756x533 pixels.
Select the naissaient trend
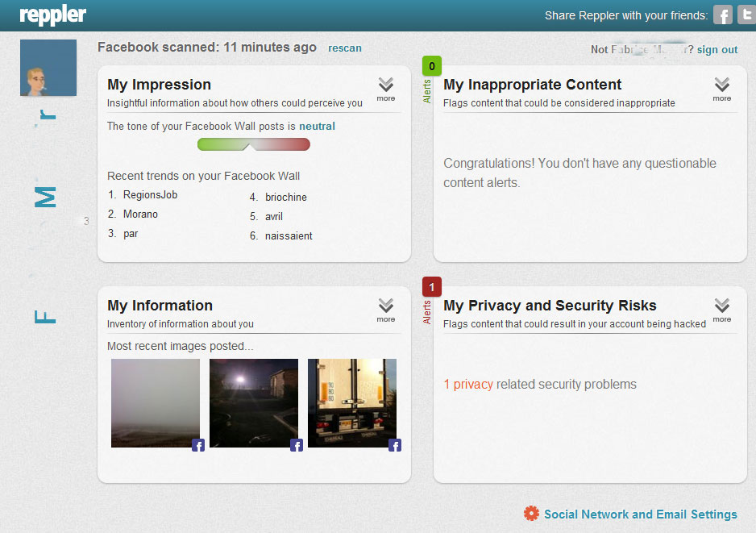(x=289, y=236)
